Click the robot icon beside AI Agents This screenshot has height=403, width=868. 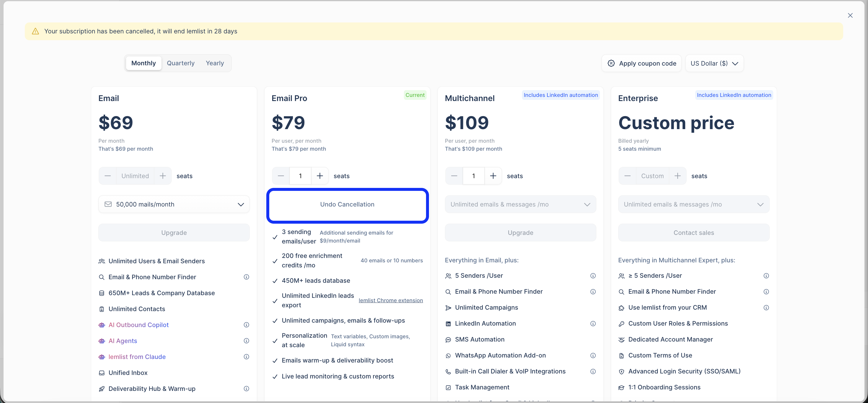tap(102, 341)
